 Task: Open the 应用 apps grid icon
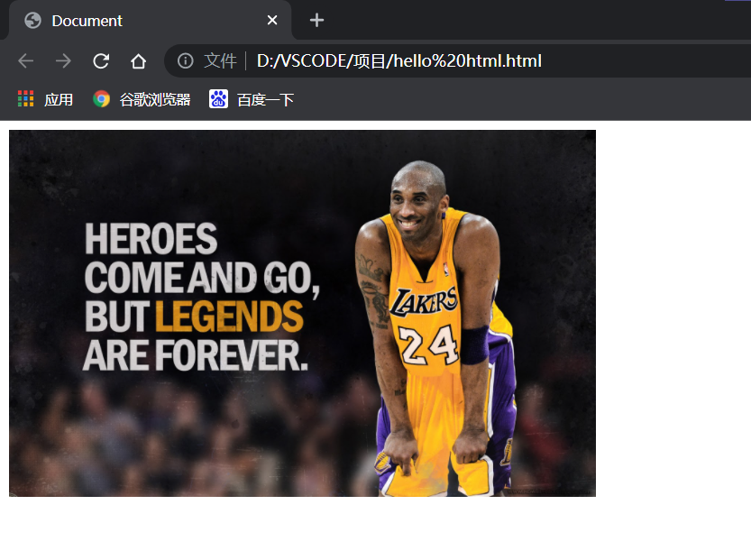point(26,98)
